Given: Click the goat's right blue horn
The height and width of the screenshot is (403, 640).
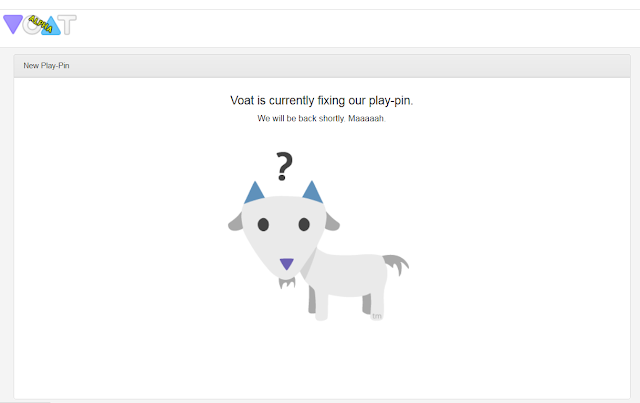Looking at the screenshot, I should (x=313, y=192).
